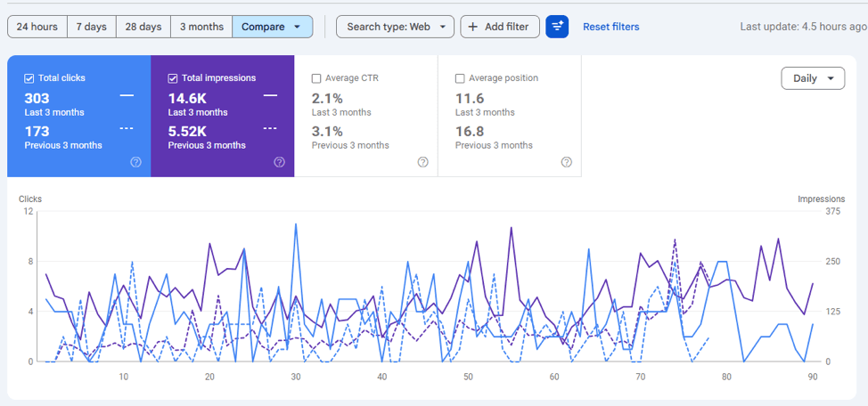Click the x-axis label 50

[469, 377]
